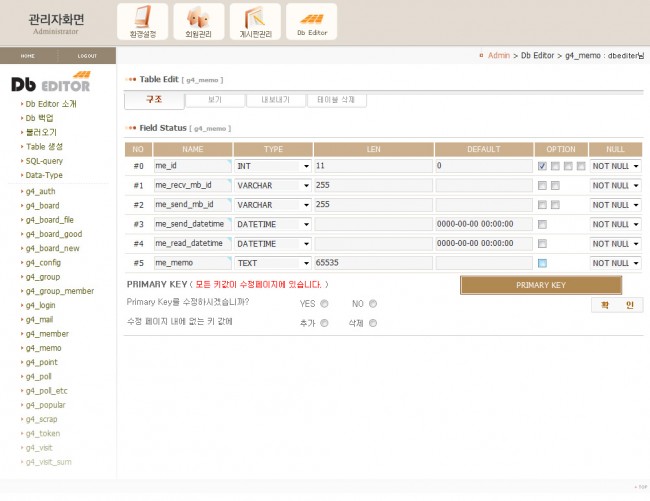Select YES radio for modifying primary key
This screenshot has height=501, width=650.
[x=324, y=304]
